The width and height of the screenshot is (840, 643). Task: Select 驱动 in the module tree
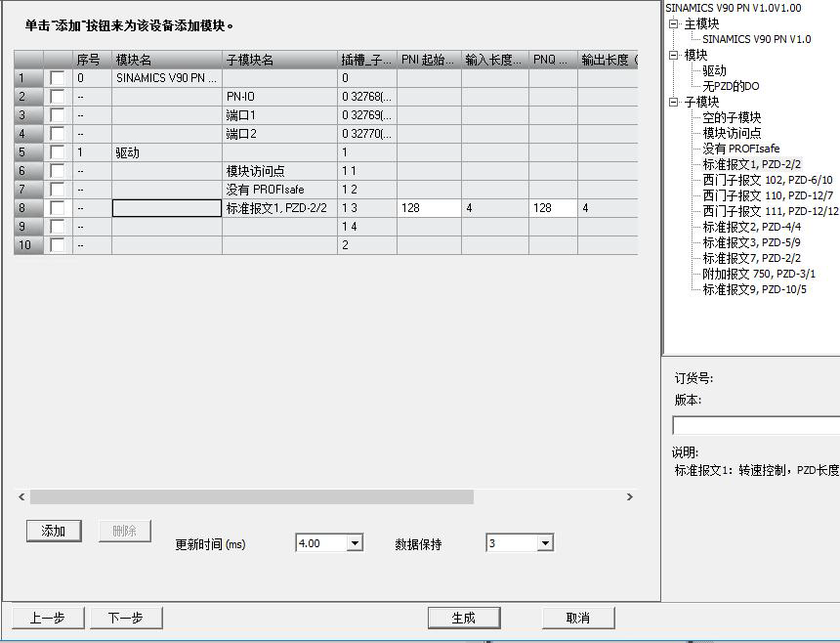tap(715, 70)
